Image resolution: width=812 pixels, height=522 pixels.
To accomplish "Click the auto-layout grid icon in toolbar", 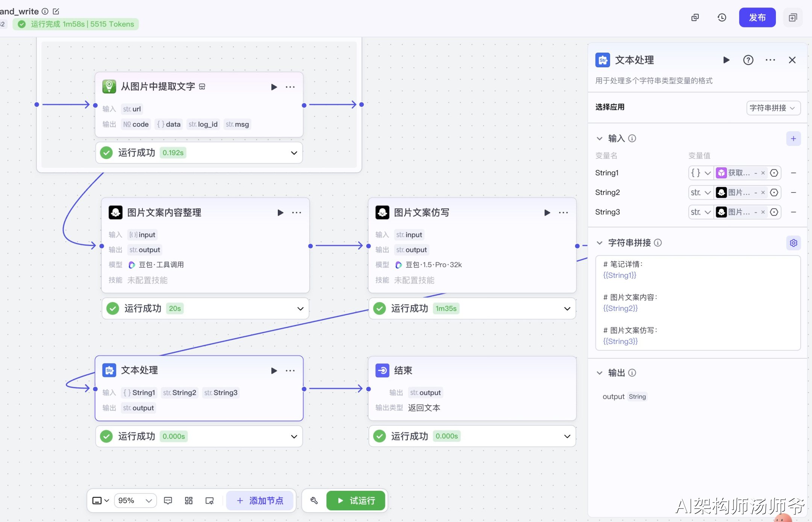I will (189, 501).
